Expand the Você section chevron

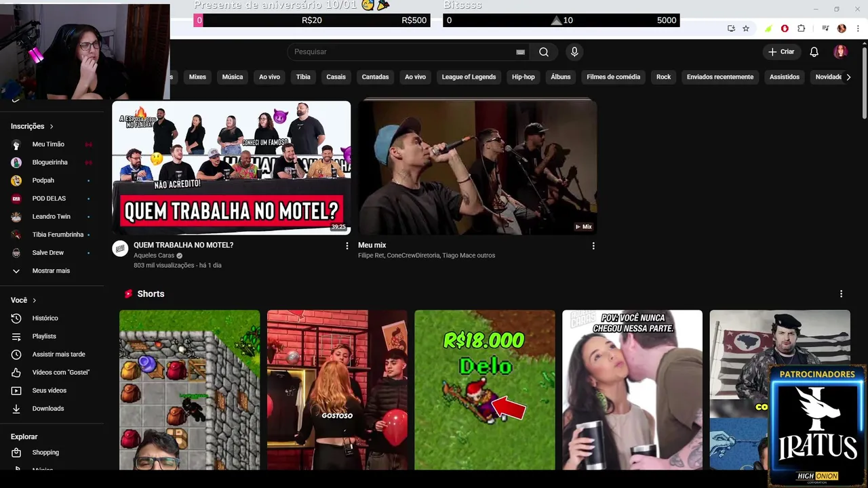(x=34, y=300)
